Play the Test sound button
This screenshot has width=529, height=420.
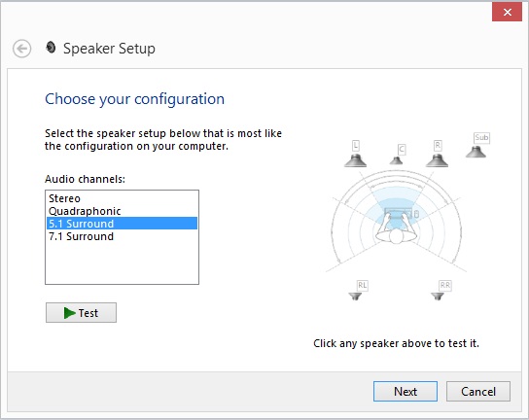(81, 313)
